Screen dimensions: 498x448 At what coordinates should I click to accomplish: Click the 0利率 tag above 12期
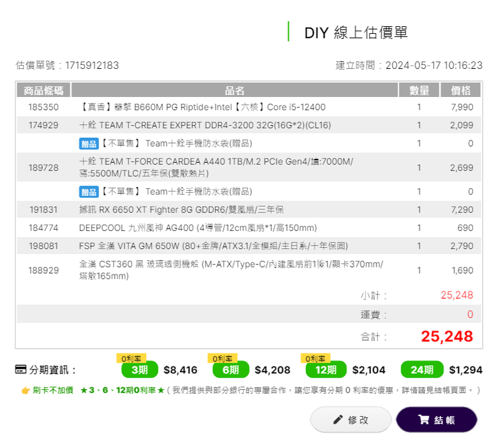[315, 359]
